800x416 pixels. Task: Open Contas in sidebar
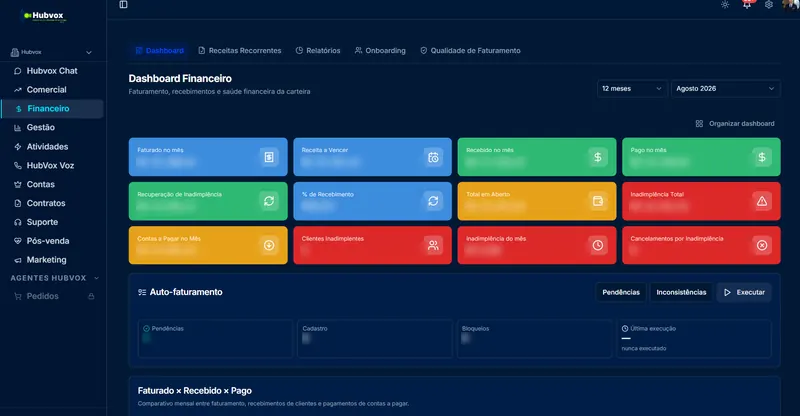coord(52,184)
